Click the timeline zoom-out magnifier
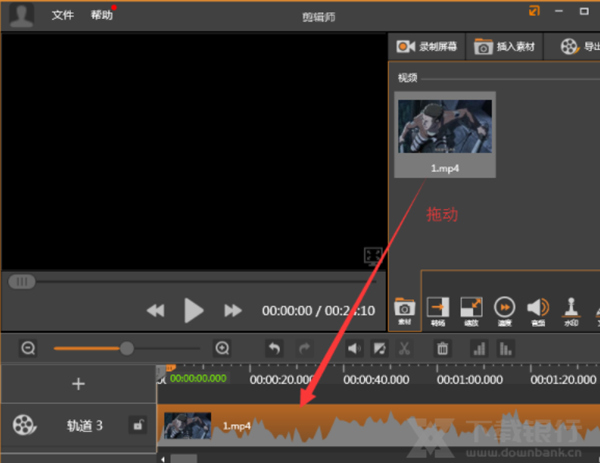The image size is (600, 463). (29, 349)
